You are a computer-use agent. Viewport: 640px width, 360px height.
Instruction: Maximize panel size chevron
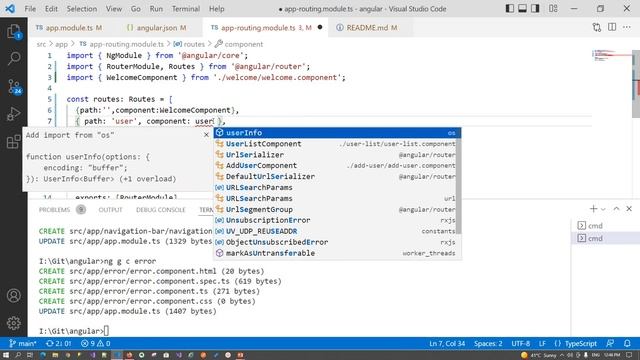616,209
